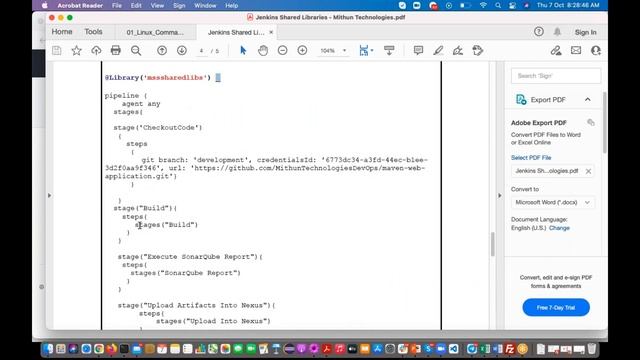Click the Change language link
This screenshot has height=360, width=640.
559,228
